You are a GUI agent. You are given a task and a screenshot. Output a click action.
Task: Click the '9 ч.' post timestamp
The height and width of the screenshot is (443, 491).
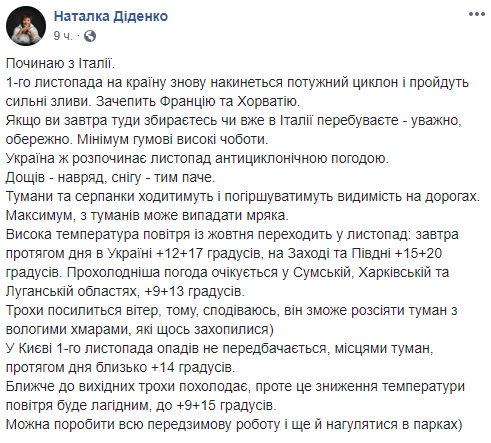pos(63,36)
